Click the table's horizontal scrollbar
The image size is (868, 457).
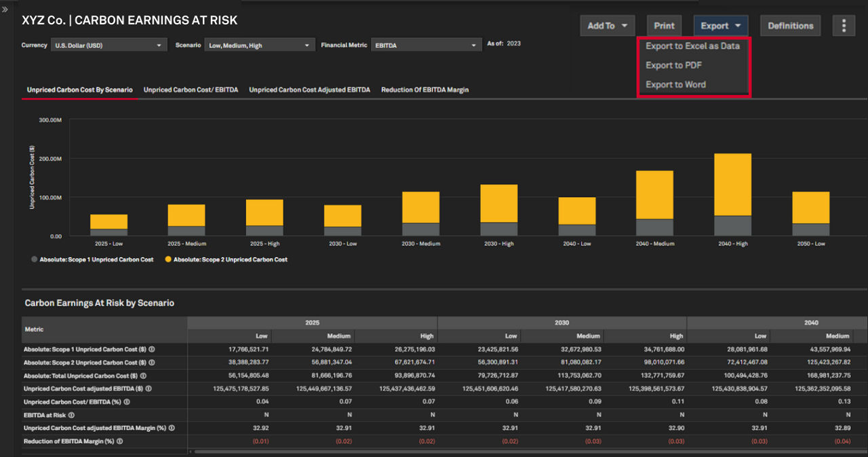(x=475, y=452)
